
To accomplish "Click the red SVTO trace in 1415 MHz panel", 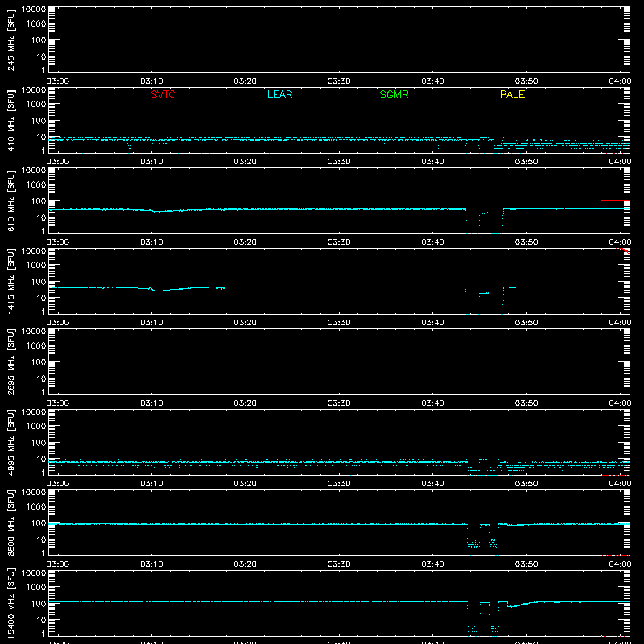I will pos(623,250).
